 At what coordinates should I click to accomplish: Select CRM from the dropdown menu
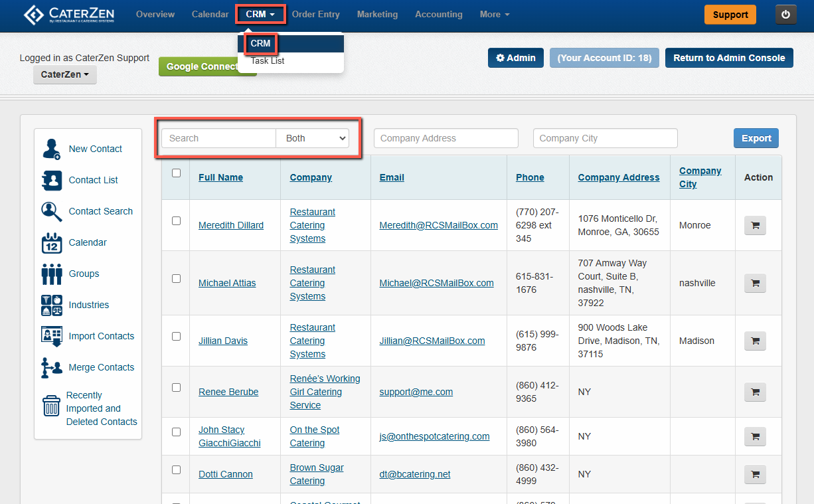(x=291, y=44)
